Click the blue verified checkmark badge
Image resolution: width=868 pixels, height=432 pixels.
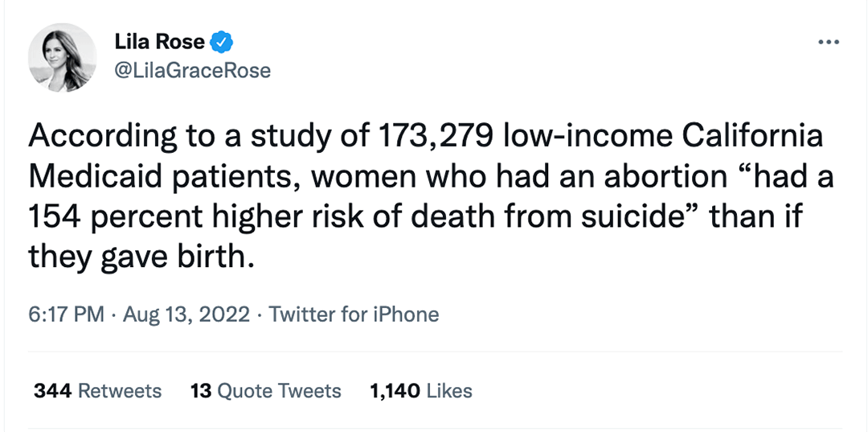[x=222, y=42]
